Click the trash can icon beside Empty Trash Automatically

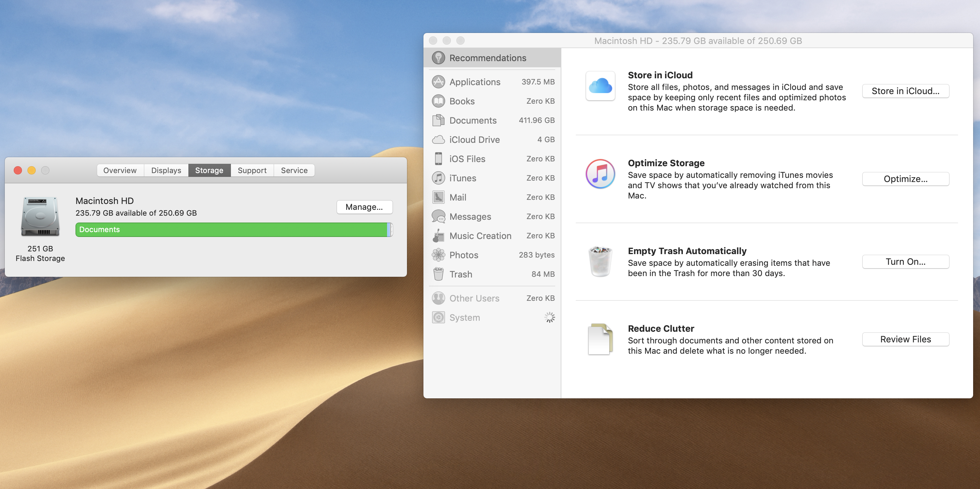[x=600, y=261]
